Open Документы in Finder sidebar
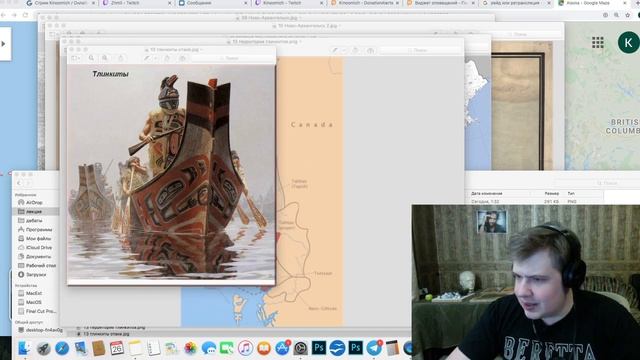Screen dimensions: 640x360 [x=36, y=256]
